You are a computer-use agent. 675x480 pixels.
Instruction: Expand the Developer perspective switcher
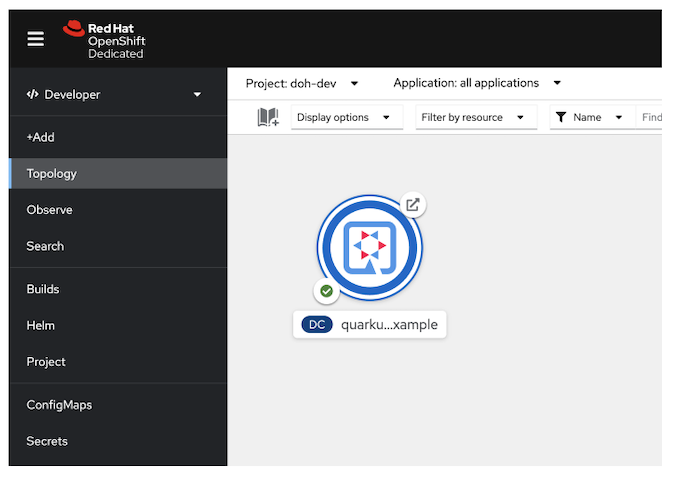coord(117,94)
